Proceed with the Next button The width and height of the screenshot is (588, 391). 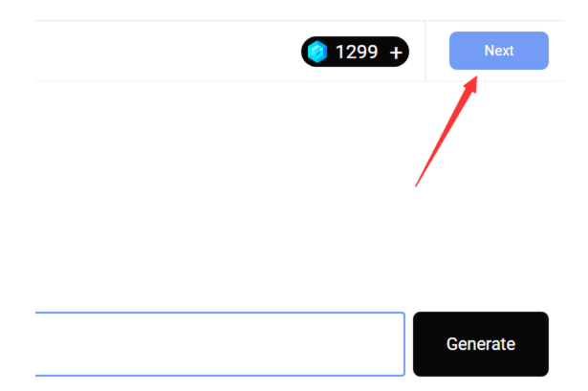[x=498, y=51]
